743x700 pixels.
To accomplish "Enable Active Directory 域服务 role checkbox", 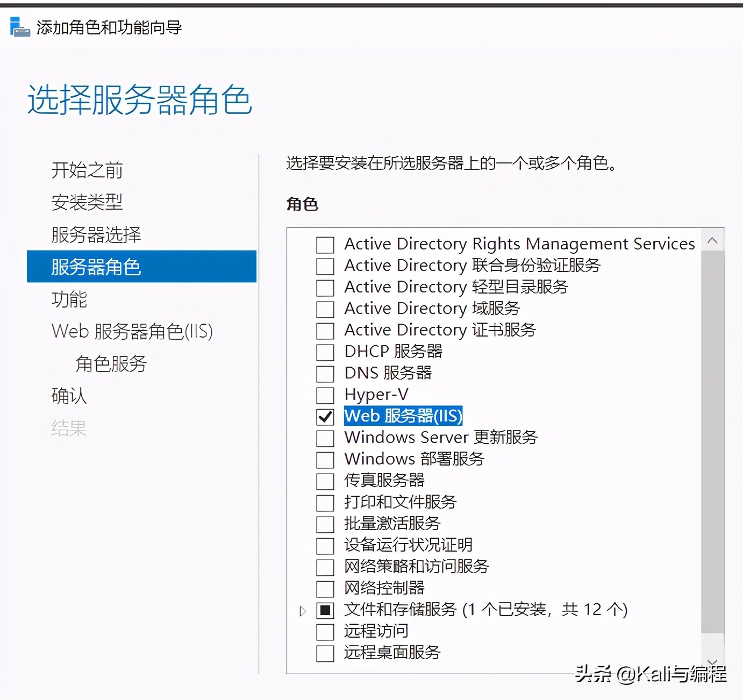I will 325,310.
